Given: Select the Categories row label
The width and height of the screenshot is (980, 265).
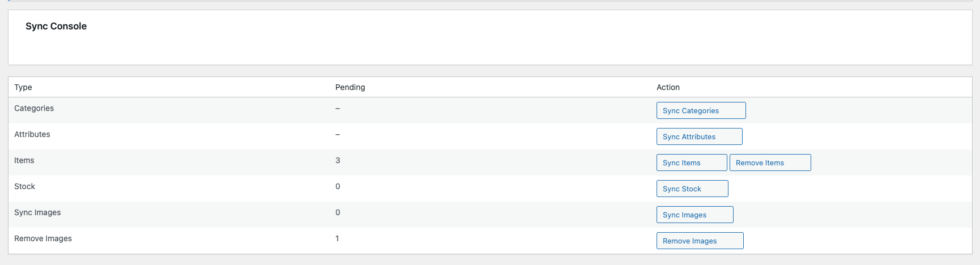Looking at the screenshot, I should 34,108.
